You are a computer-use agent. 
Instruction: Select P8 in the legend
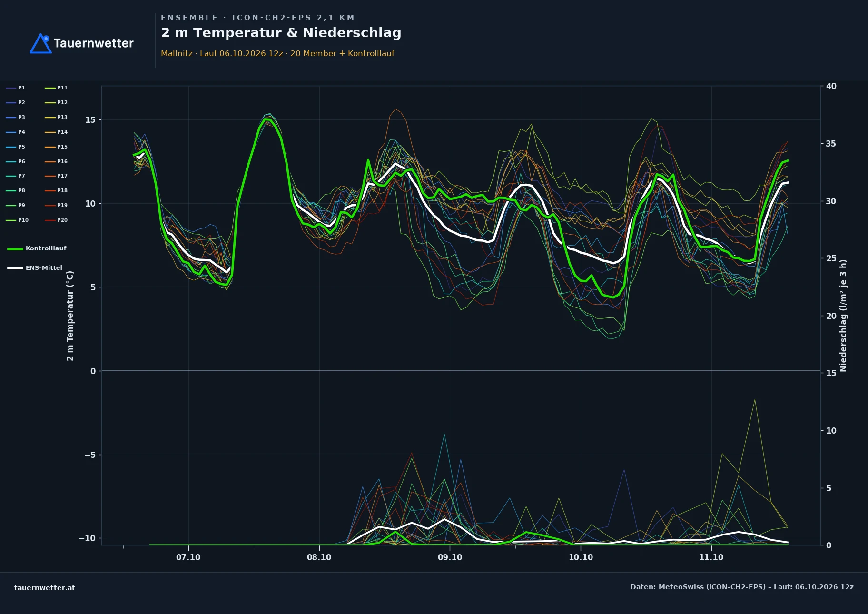click(16, 190)
